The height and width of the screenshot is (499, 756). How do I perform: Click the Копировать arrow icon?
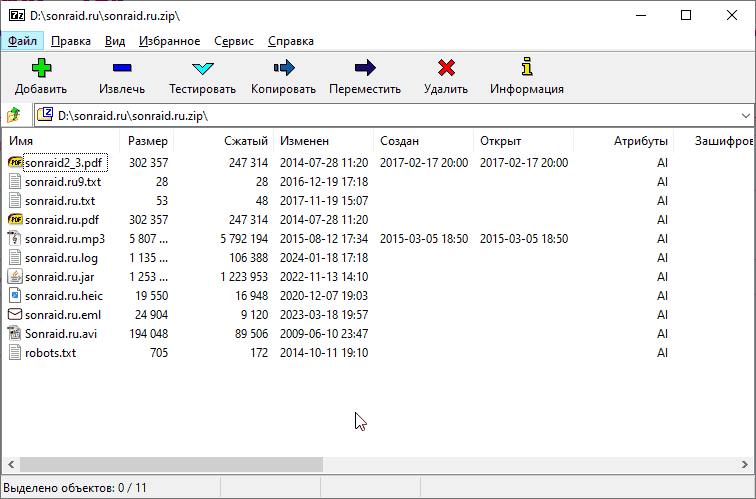(x=284, y=67)
